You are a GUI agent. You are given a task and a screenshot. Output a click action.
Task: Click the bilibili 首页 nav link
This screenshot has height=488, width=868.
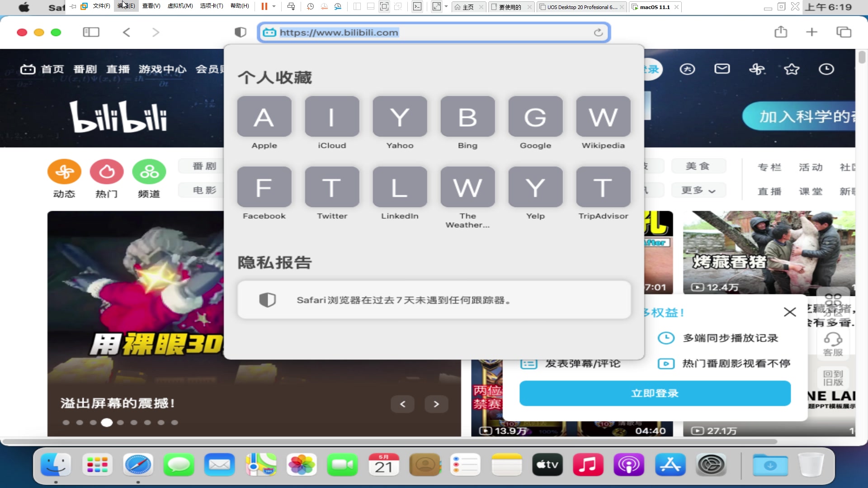[x=52, y=69]
